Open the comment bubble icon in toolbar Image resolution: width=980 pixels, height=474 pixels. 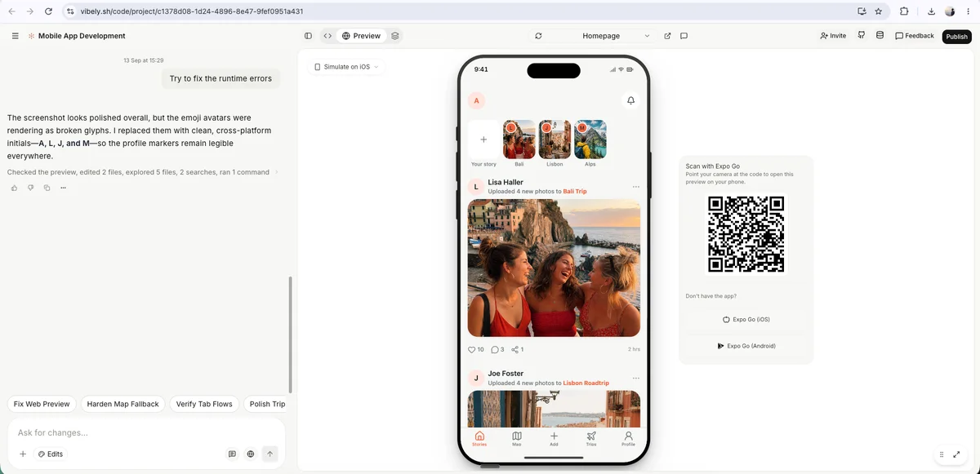(x=684, y=36)
